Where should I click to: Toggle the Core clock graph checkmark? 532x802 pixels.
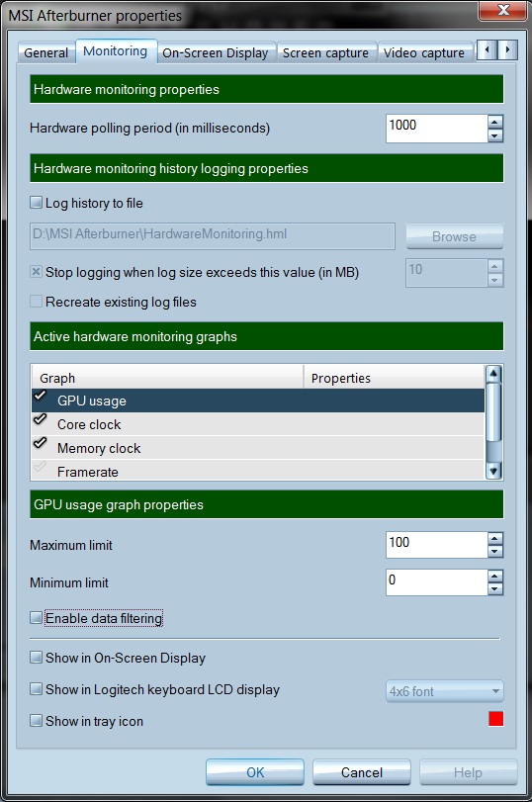pos(40,420)
